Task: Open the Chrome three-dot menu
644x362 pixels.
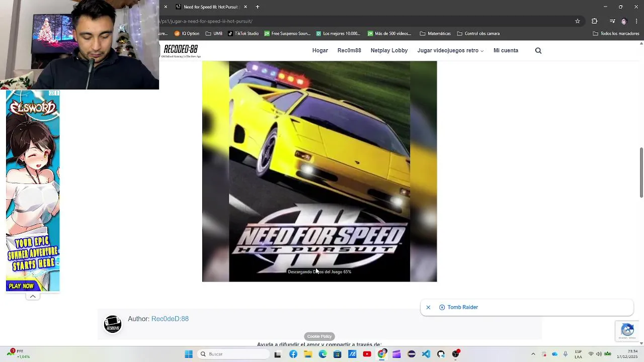Action: [637, 21]
